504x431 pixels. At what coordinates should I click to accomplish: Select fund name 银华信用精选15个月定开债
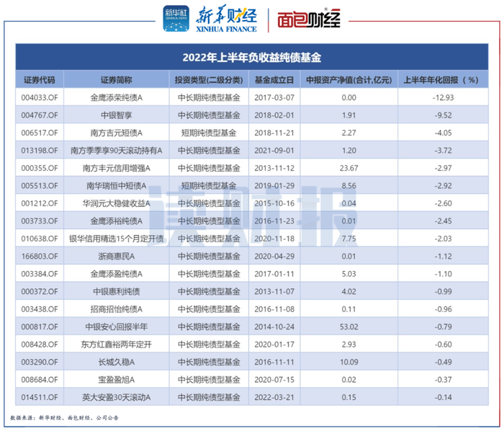(x=117, y=239)
